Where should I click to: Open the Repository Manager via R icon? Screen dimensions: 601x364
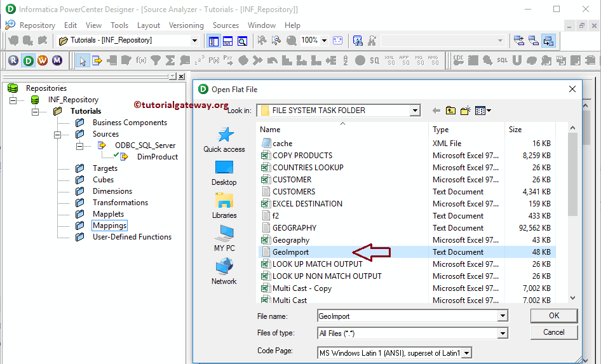click(x=13, y=60)
